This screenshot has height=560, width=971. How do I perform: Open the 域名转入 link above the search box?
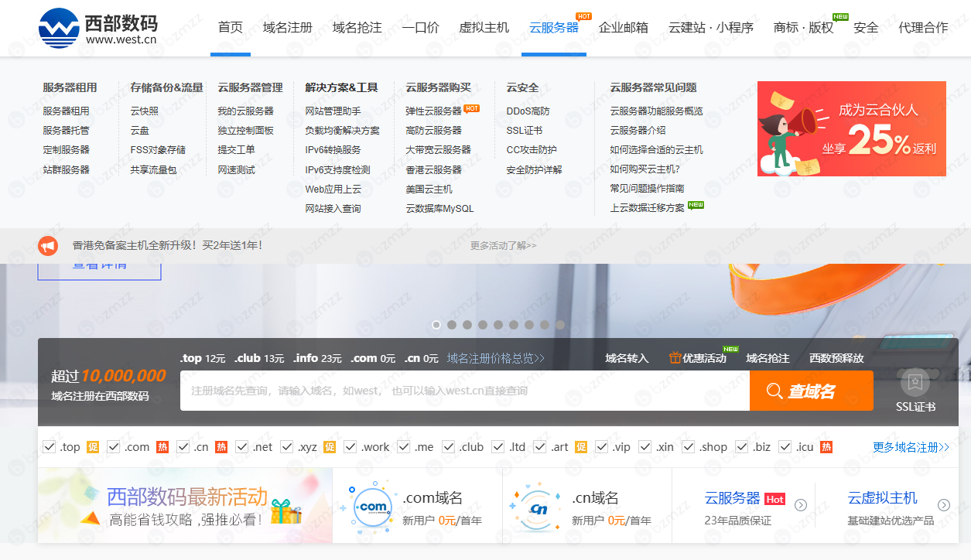(627, 358)
